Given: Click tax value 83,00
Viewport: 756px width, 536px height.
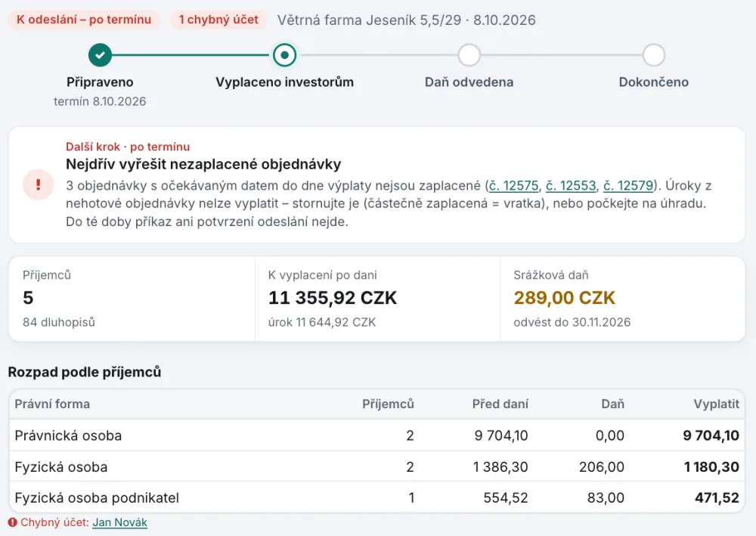Looking at the screenshot, I should [x=606, y=498].
